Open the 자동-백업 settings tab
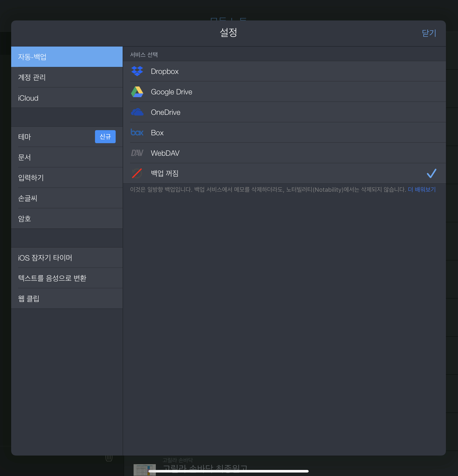458x476 pixels. [67, 57]
